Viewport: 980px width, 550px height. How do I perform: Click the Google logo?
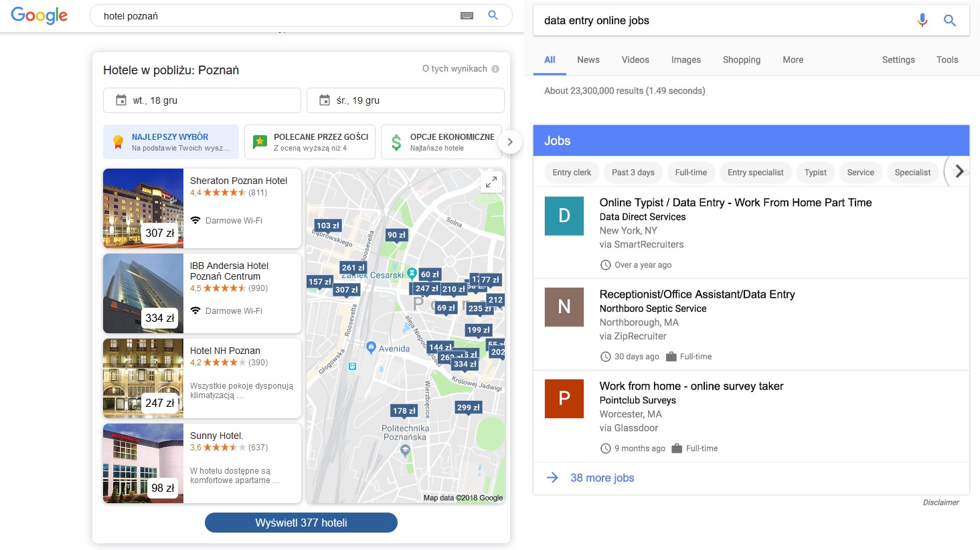click(x=39, y=16)
